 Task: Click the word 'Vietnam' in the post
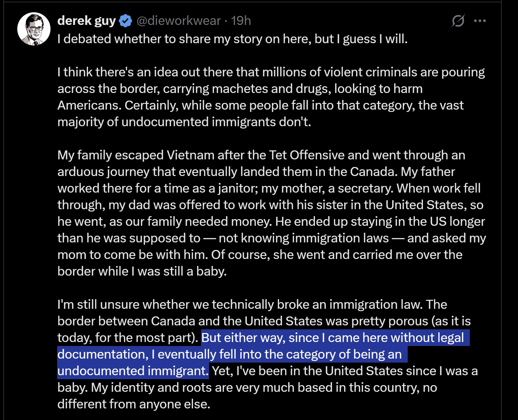[x=190, y=155]
